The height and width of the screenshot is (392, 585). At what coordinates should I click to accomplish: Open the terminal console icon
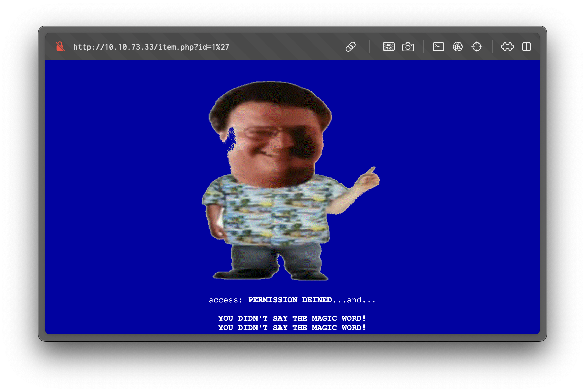pos(439,47)
